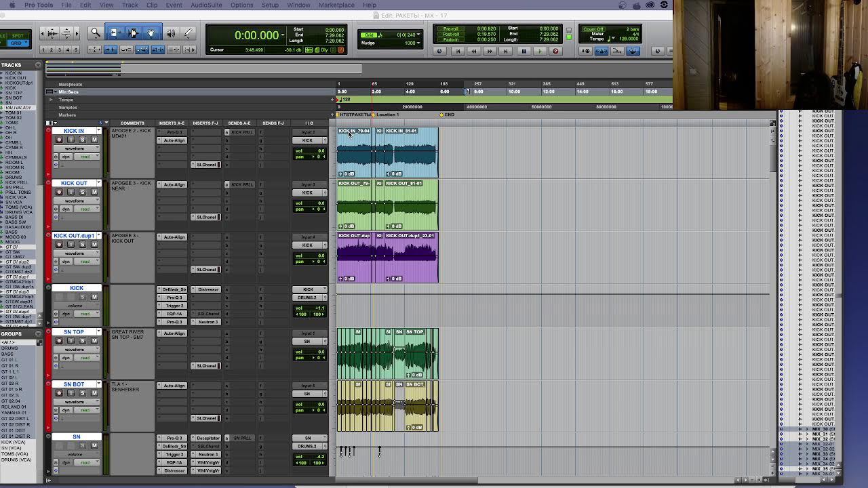868x488 pixels.
Task: Open the Marketplace menu
Action: click(336, 5)
